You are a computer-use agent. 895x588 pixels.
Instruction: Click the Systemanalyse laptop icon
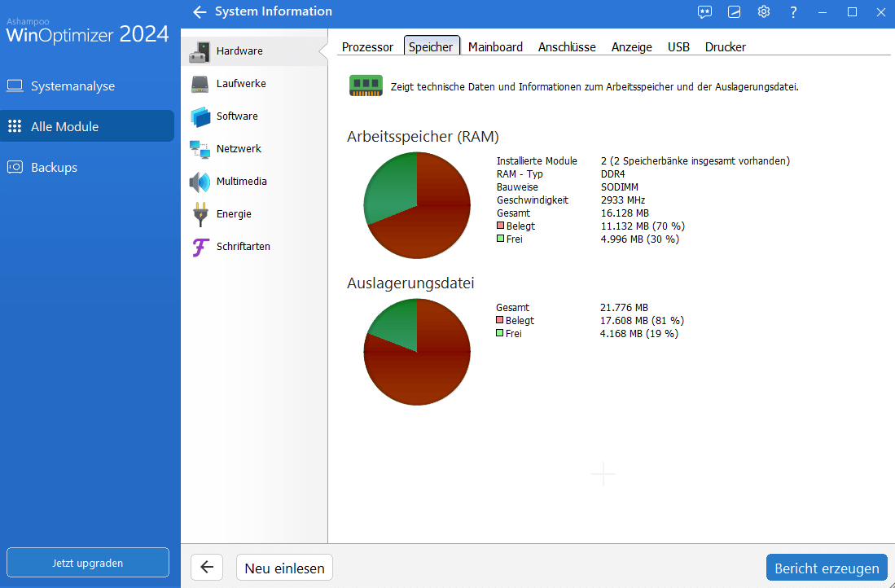pyautogui.click(x=15, y=86)
